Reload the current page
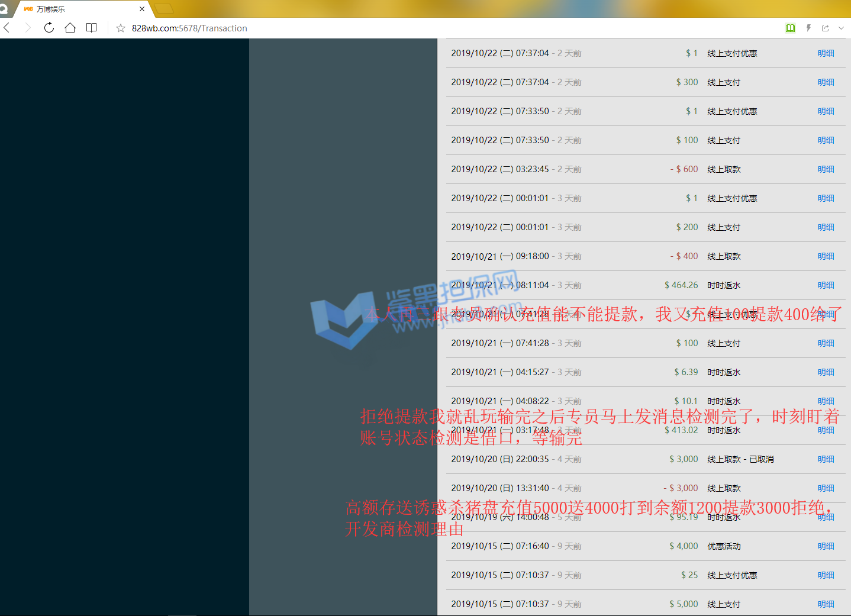The width and height of the screenshot is (851, 616). pyautogui.click(x=49, y=28)
